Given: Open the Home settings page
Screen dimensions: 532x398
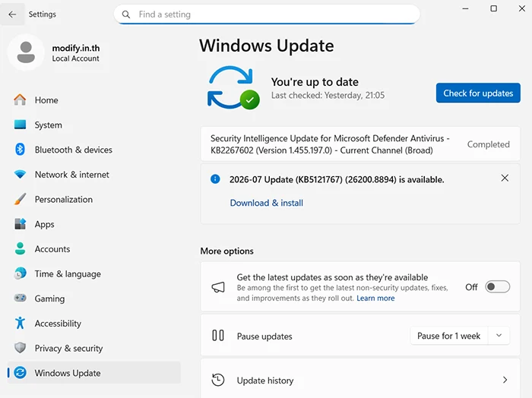Looking at the screenshot, I should coord(94,100).
